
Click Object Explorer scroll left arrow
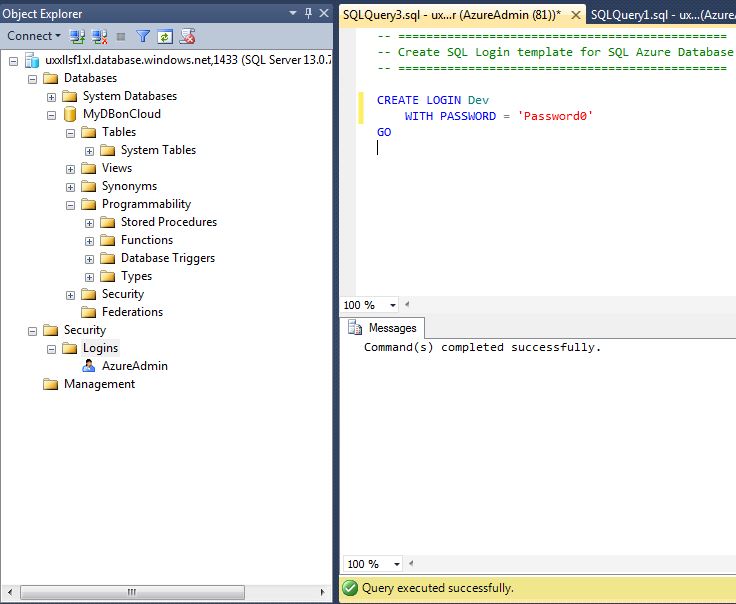click(10, 592)
